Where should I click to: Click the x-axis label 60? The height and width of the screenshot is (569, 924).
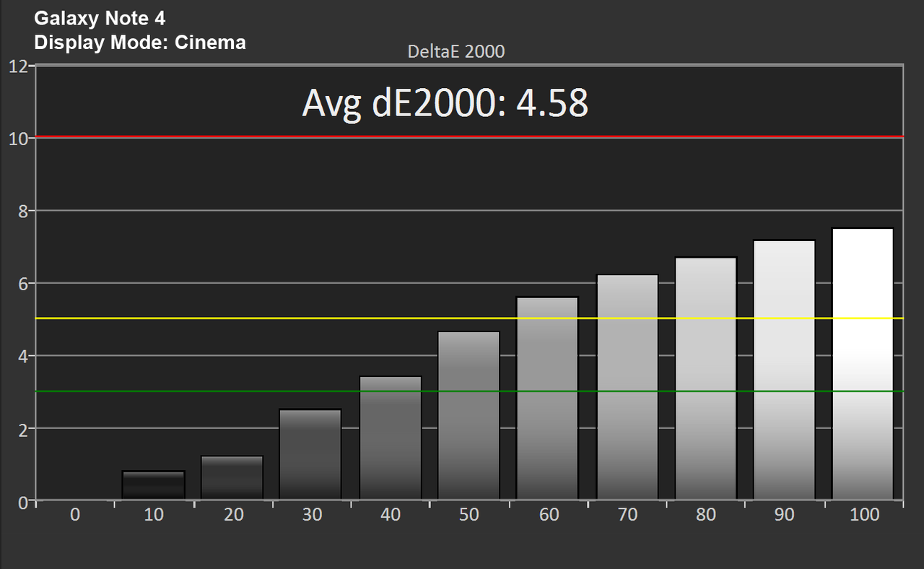pos(549,515)
